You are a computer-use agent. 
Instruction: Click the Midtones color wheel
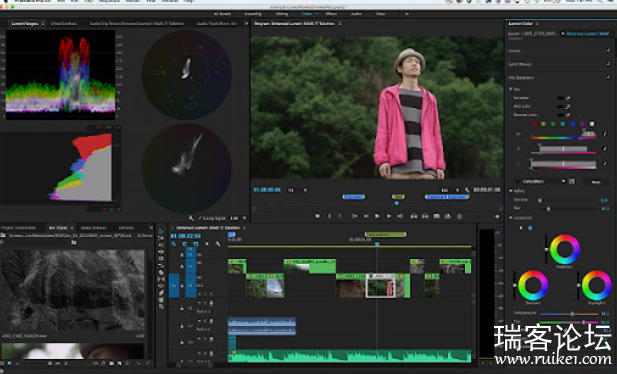(565, 249)
